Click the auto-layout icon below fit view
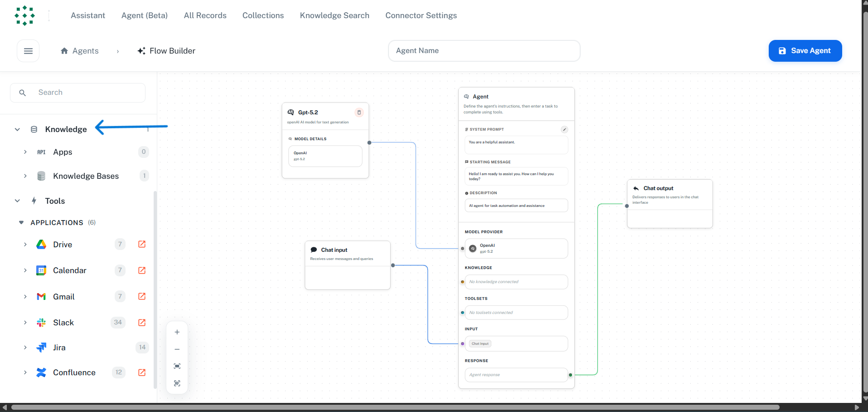This screenshot has width=868, height=412. (x=177, y=383)
